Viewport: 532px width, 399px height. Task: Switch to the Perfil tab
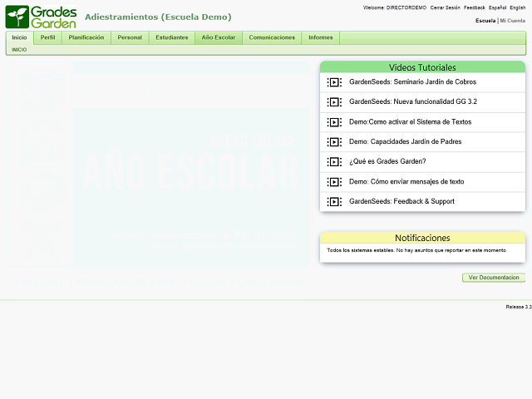[48, 37]
